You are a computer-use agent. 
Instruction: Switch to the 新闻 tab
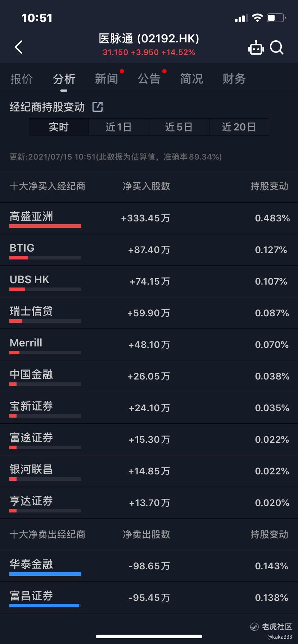(x=107, y=79)
